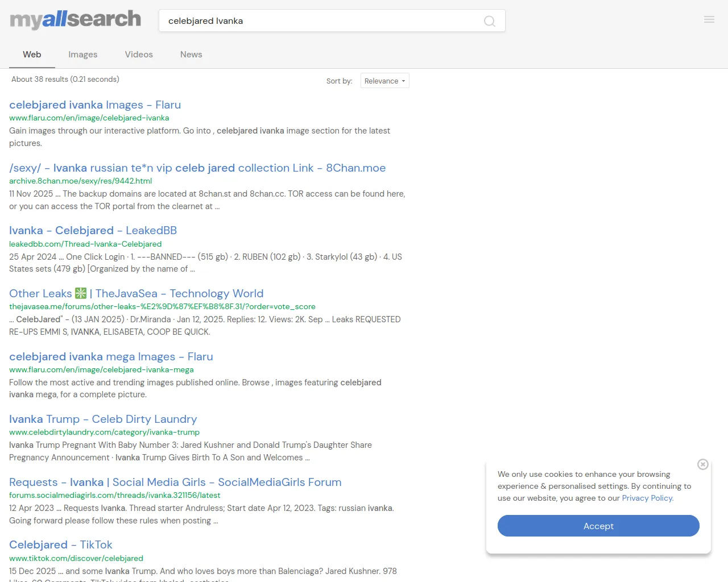Click the caret arrow beside Relevance

coord(403,81)
